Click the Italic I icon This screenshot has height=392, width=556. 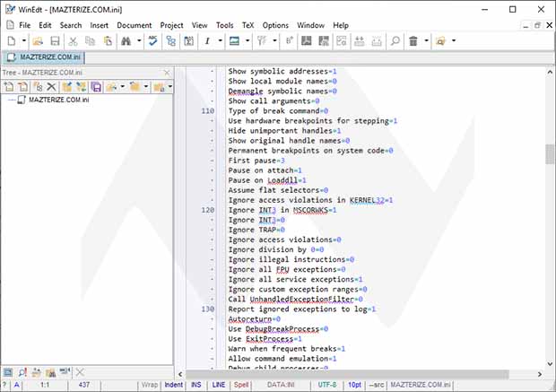207,40
